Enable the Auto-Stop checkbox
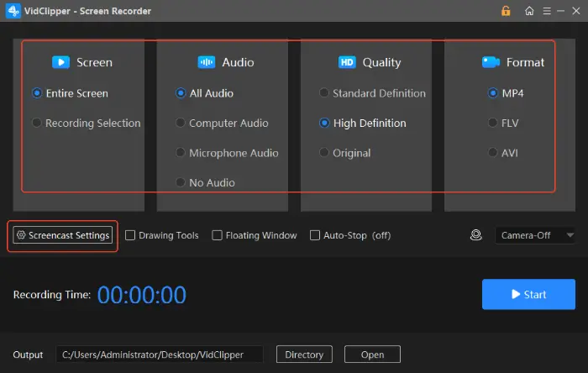This screenshot has height=373, width=588. (315, 235)
